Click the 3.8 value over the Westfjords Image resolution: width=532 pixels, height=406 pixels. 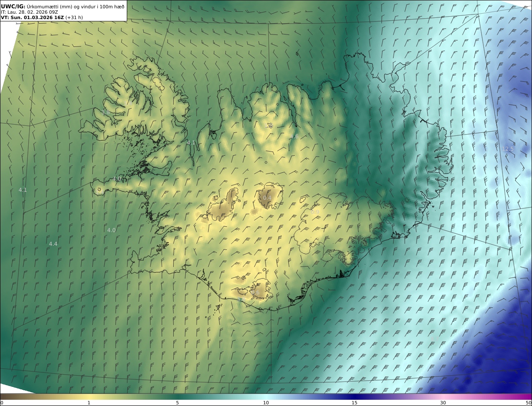106,112
